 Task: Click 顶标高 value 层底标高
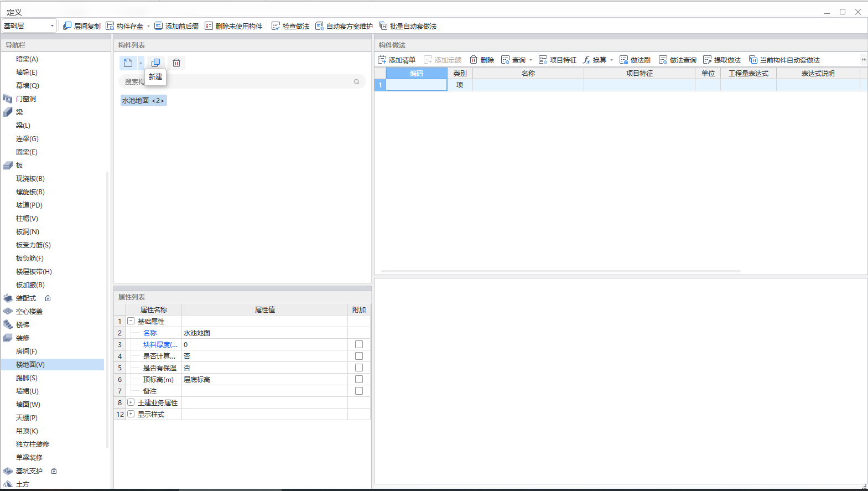pyautogui.click(x=264, y=379)
